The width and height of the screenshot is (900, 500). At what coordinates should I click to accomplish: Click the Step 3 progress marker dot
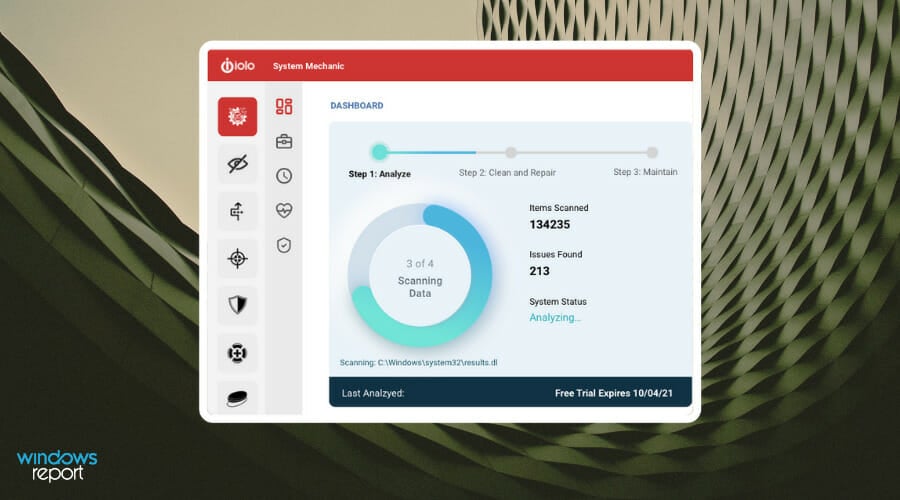tap(652, 152)
